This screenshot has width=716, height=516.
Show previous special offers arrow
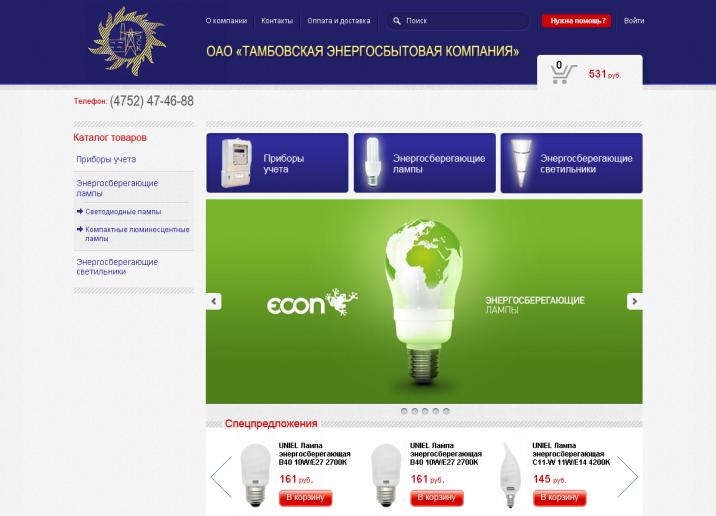coord(221,477)
